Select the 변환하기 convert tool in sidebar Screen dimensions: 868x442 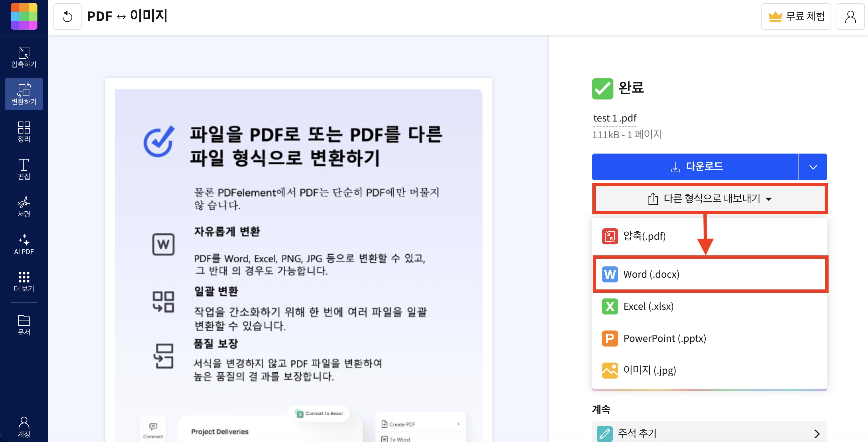(x=24, y=94)
